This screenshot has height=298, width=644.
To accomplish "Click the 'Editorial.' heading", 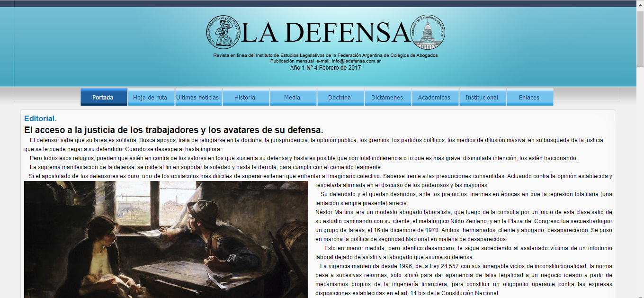I will [x=40, y=118].
